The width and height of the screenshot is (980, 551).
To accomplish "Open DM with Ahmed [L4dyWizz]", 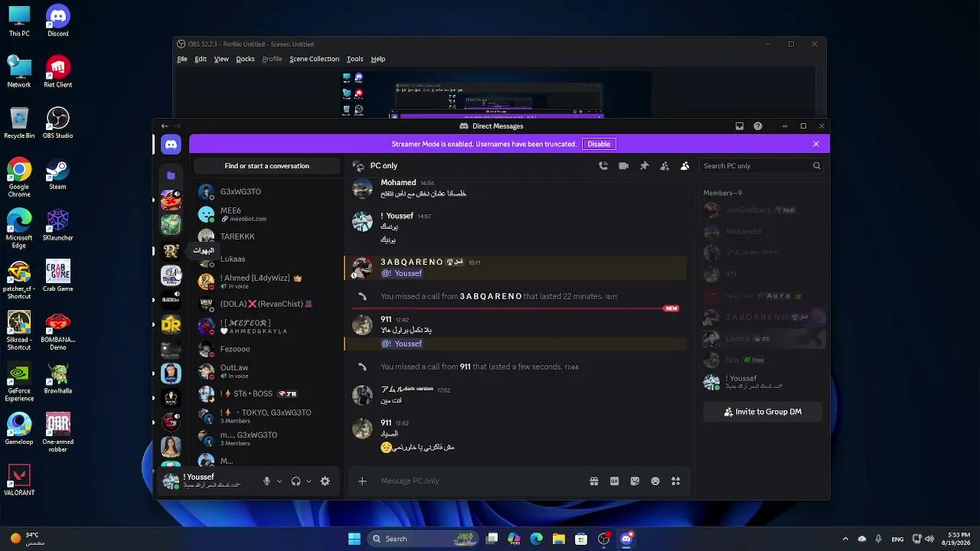I will pyautogui.click(x=267, y=282).
